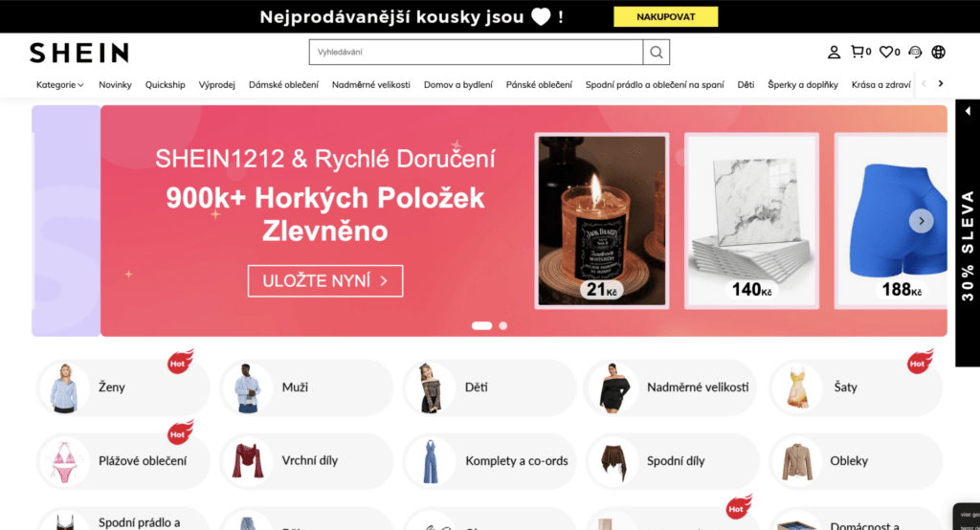
Task: Click the ULOŽTE NYNÍ button
Action: 325,280
